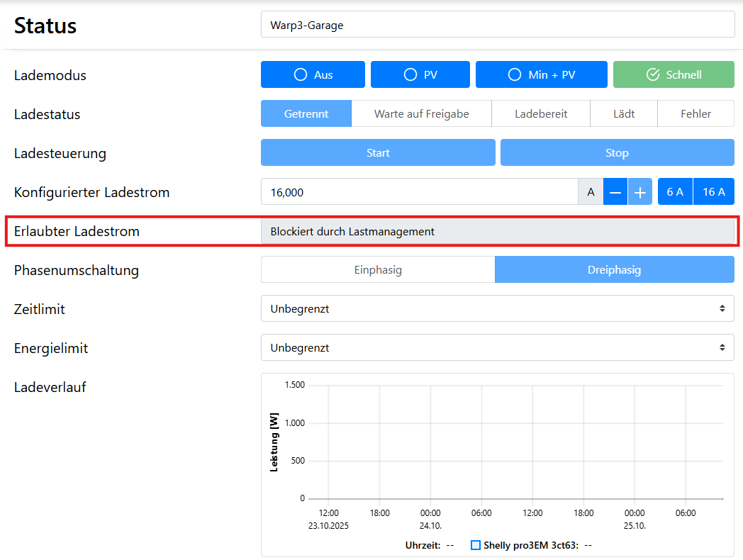Screen dimensions: 743x560
Task: Click the Warp3-Garage name field
Action: click(x=497, y=26)
